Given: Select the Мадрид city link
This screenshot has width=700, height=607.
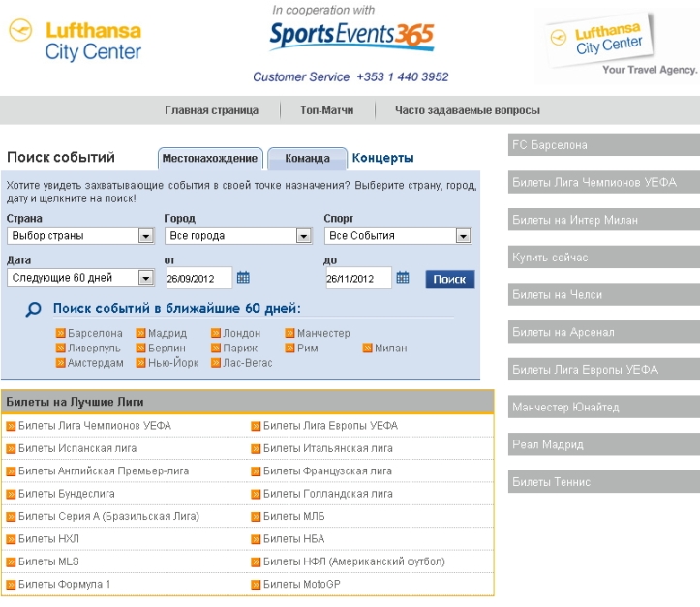Looking at the screenshot, I should [x=167, y=333].
